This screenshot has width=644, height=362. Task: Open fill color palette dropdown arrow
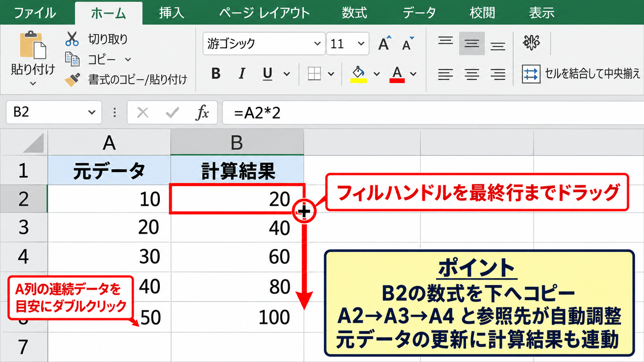tap(376, 74)
